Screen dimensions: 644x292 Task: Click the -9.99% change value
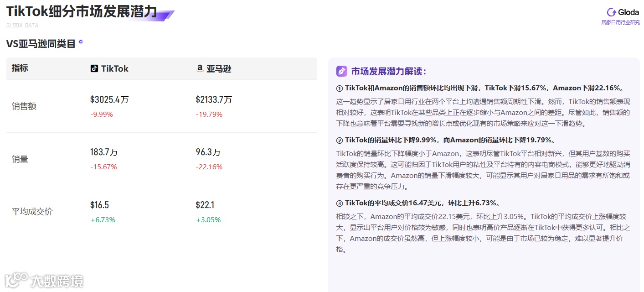coord(102,115)
